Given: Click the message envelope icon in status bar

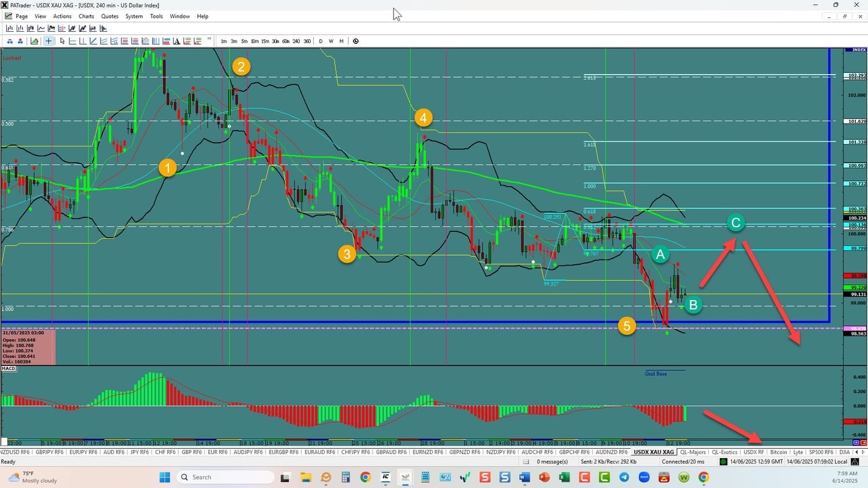Looking at the screenshot, I should 525,461.
